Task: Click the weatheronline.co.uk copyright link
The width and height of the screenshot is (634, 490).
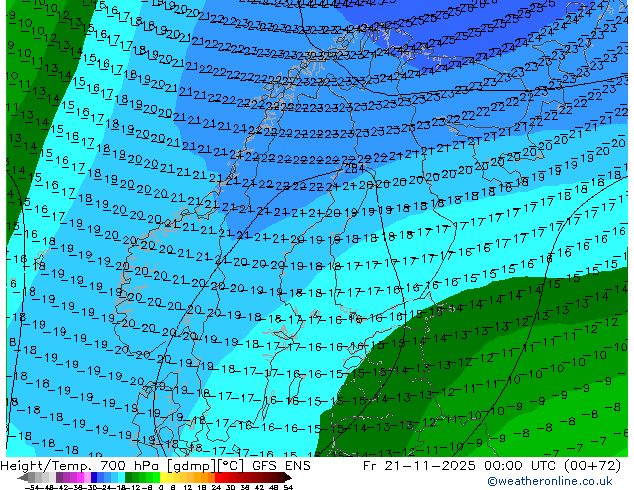Action: 549,481
